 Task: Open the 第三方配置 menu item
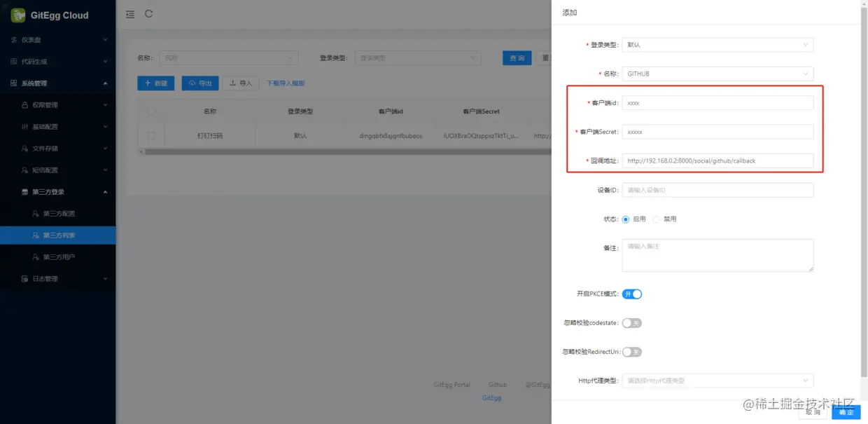click(57, 214)
